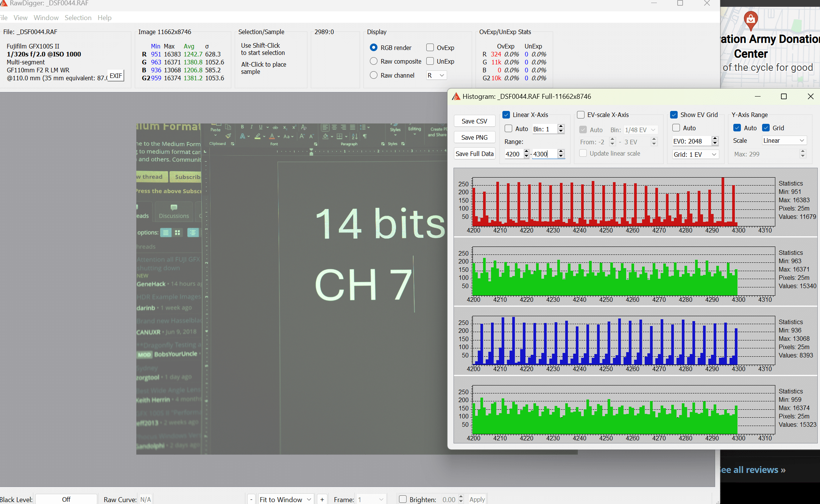
Task: Click the range start field showing 4200
Action: coord(513,154)
